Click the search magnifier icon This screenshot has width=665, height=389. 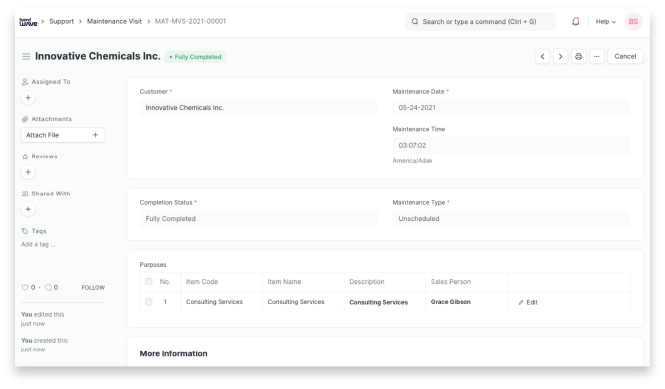coord(415,22)
